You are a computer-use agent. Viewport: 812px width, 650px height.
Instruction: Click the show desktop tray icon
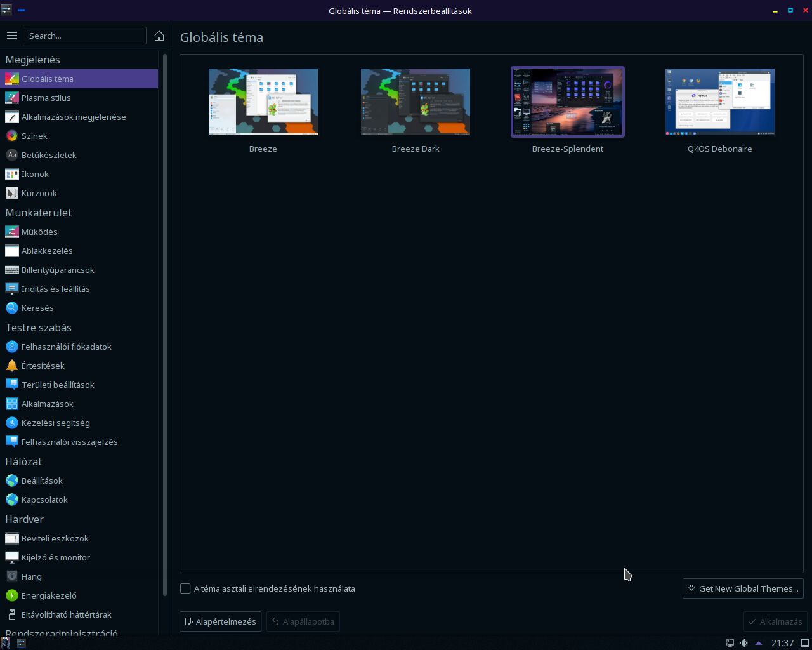click(x=804, y=643)
